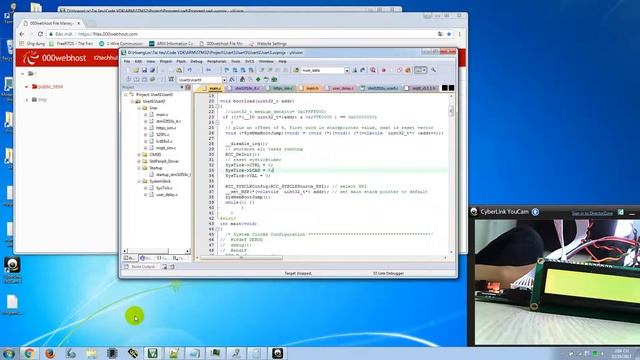Open the SVCS menu in uVision
The width and height of the screenshot is (640, 360).
pos(249,61)
